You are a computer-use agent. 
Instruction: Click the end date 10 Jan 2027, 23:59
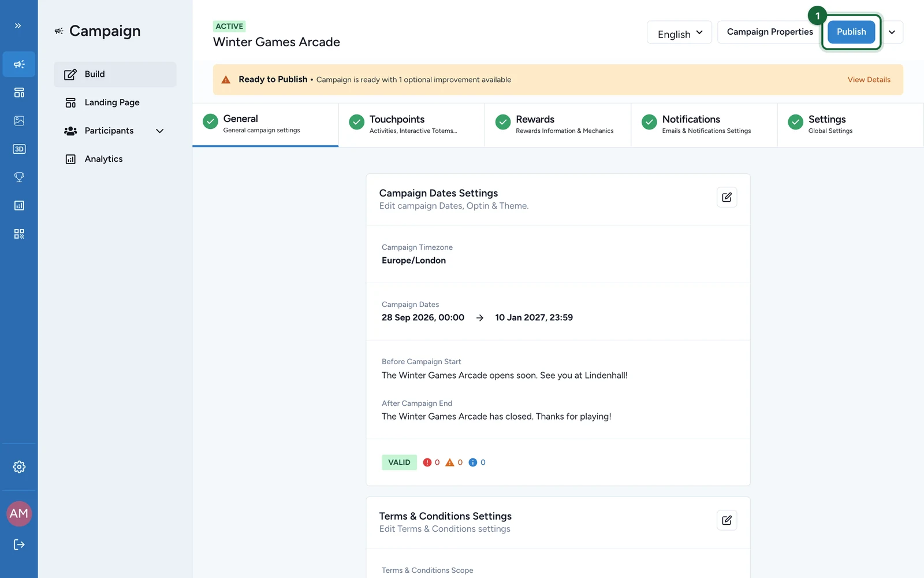click(534, 317)
